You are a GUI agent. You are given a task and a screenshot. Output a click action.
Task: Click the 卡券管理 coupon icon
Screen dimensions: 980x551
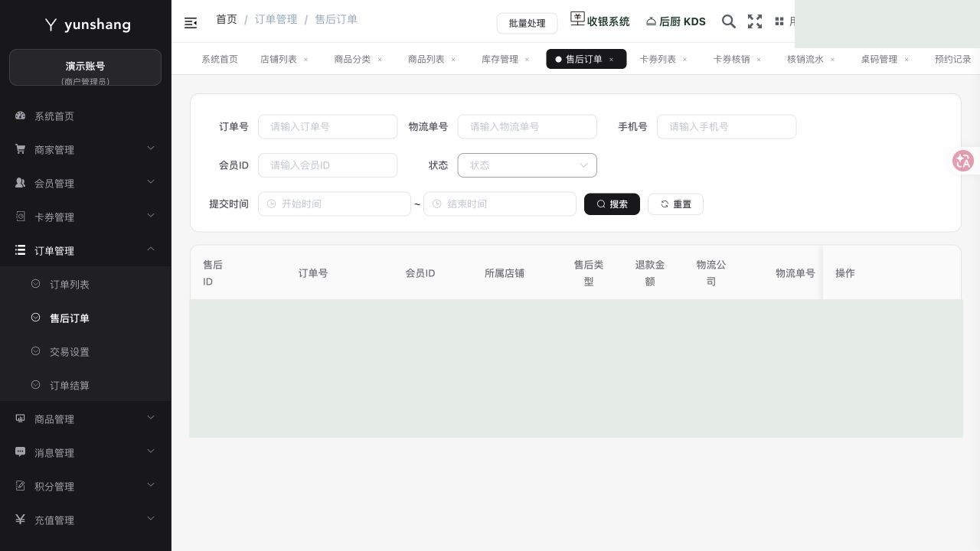(x=21, y=217)
